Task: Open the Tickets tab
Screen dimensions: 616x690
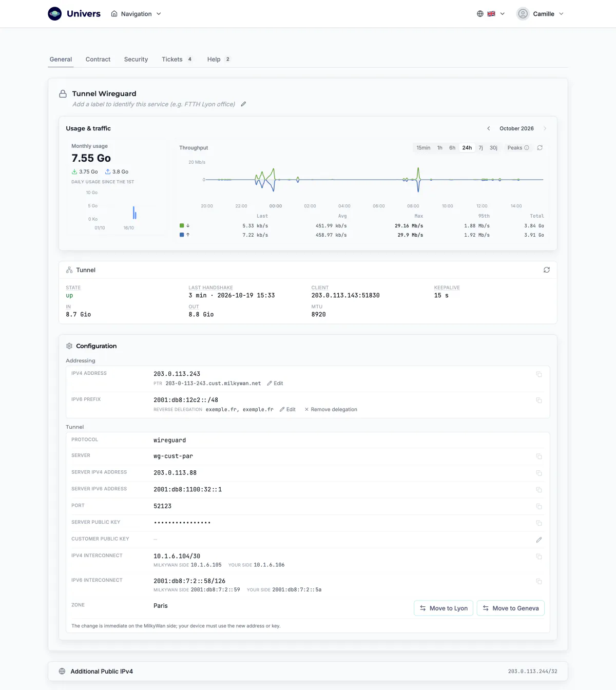Action: 177,60
